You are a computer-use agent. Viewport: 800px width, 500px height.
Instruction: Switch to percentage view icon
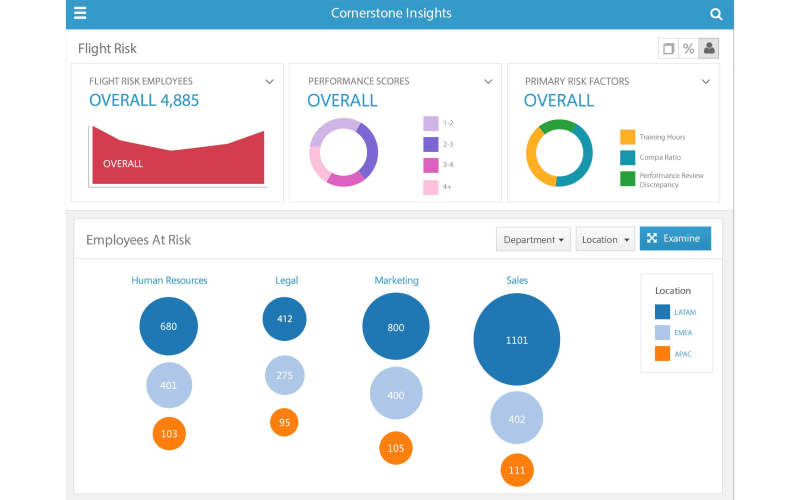tap(688, 48)
